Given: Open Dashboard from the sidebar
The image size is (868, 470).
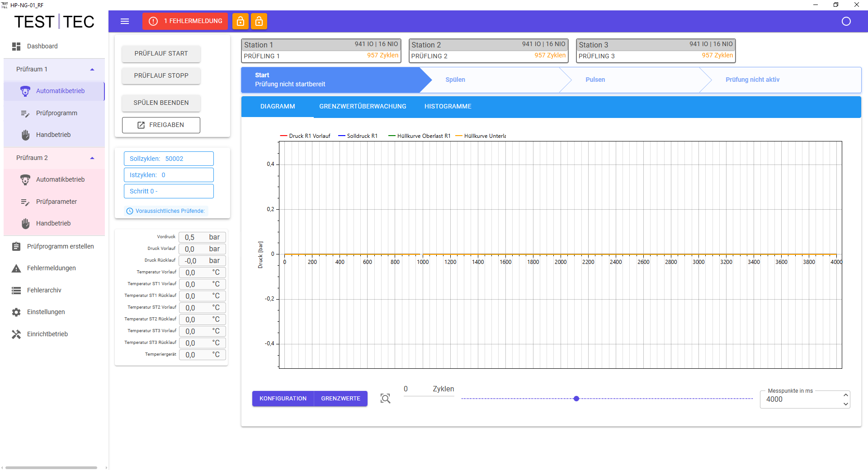Looking at the screenshot, I should pos(42,46).
